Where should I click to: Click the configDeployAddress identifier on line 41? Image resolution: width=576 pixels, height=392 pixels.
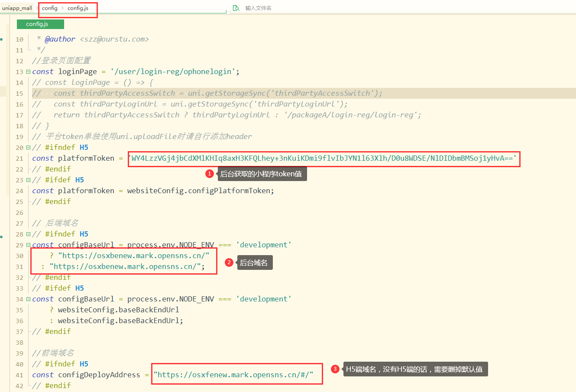pos(99,375)
